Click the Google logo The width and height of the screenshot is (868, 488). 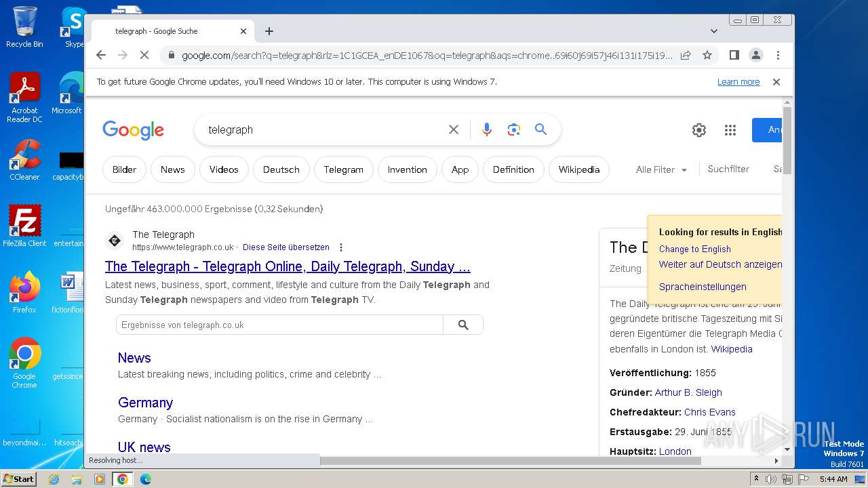[x=134, y=129]
